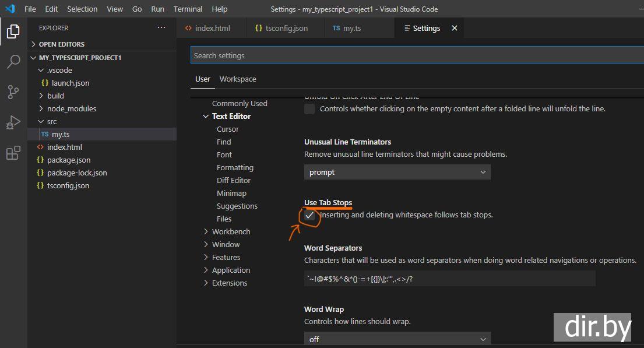Image resolution: width=644 pixels, height=348 pixels.
Task: Switch to Workspace settings tab
Action: (x=238, y=79)
